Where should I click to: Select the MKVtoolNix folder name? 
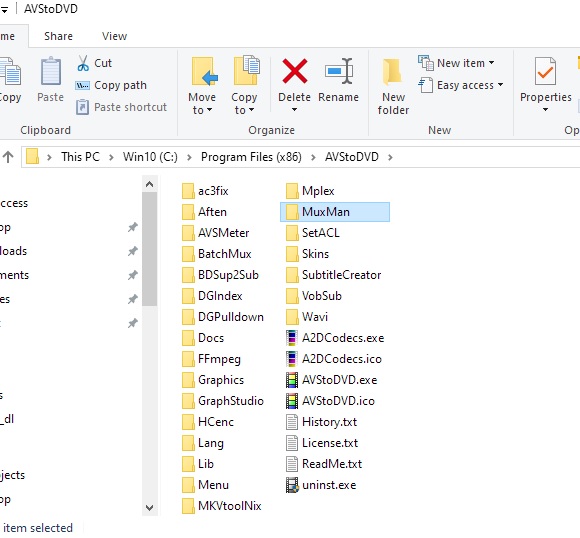click(230, 506)
